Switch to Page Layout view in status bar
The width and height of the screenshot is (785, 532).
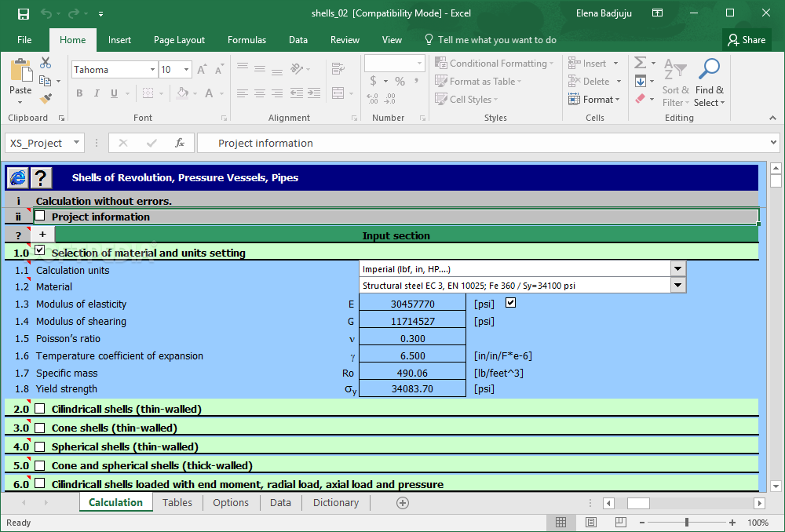coord(591,522)
